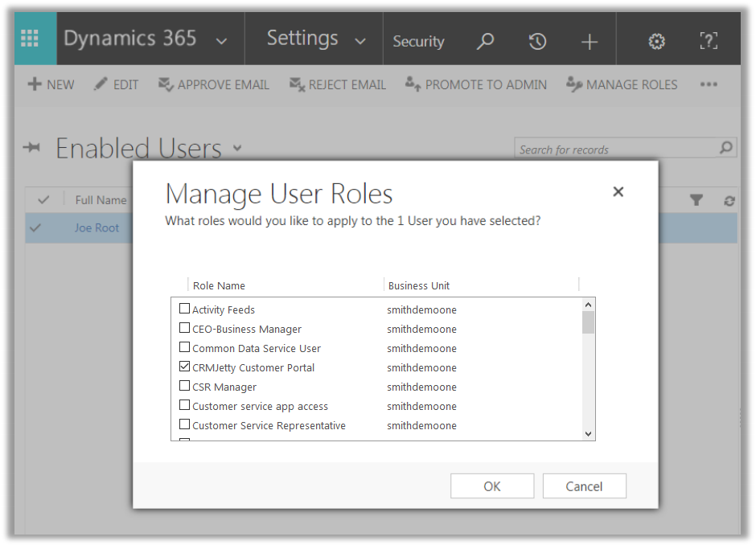Click the plus quick create icon

pyautogui.click(x=590, y=42)
